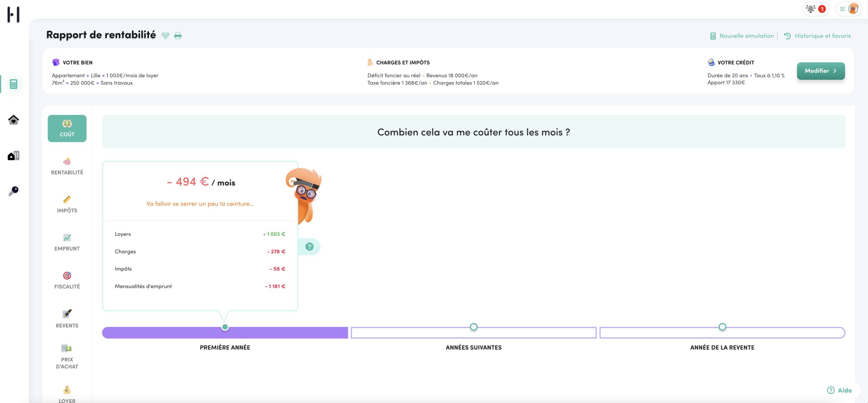Viewport: 868px width, 403px height.
Task: Open the Emprunt section
Action: 67,243
